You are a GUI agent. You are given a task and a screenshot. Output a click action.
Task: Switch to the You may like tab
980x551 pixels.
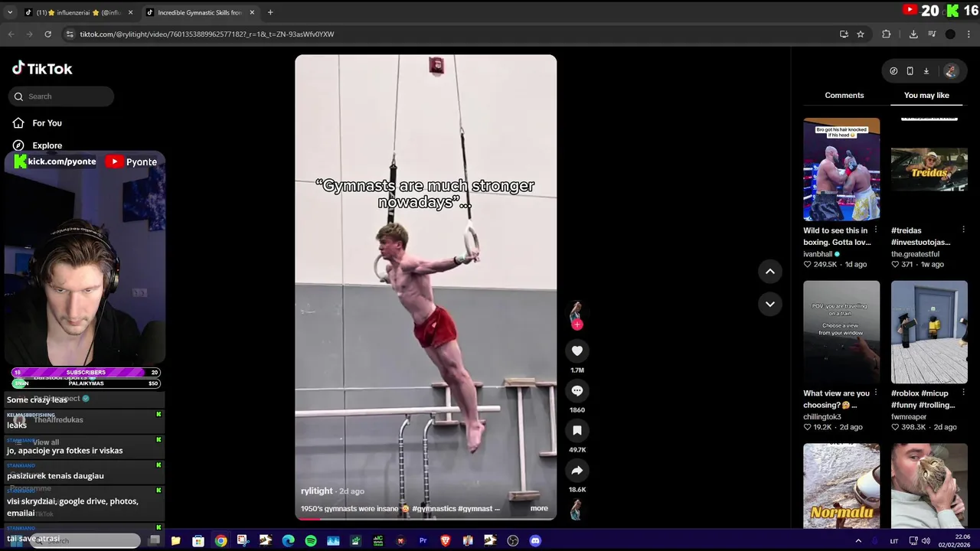pos(926,95)
